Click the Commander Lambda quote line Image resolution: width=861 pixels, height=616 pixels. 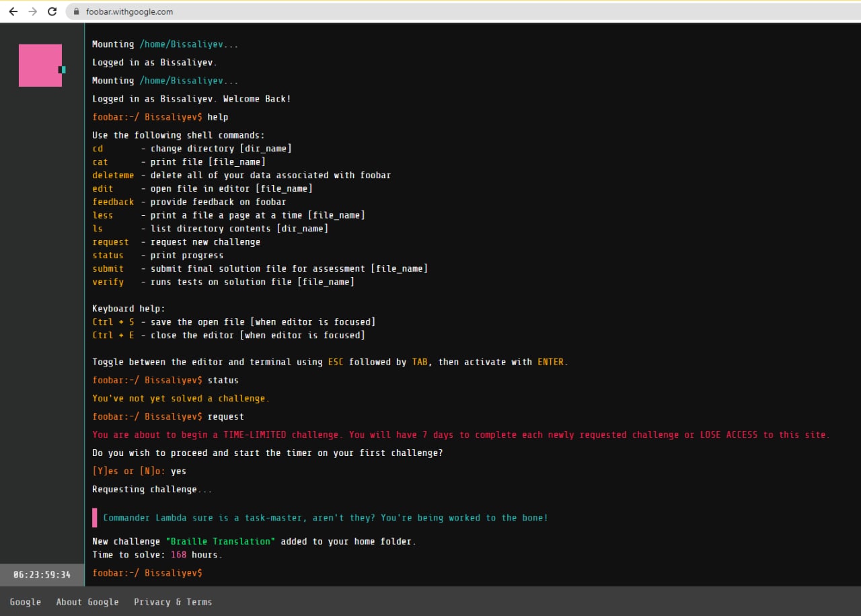coord(326,518)
